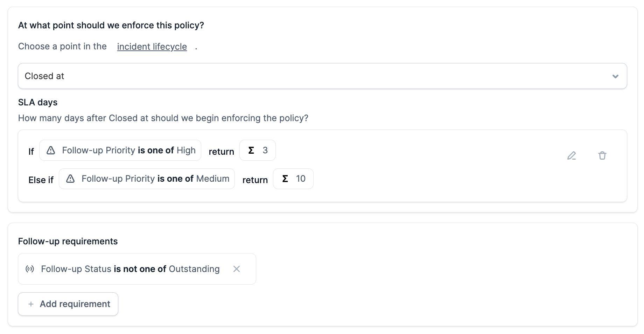Click the pencil edit icon for SLA rules
Viewport: 644px width, 334px height.
pos(572,155)
